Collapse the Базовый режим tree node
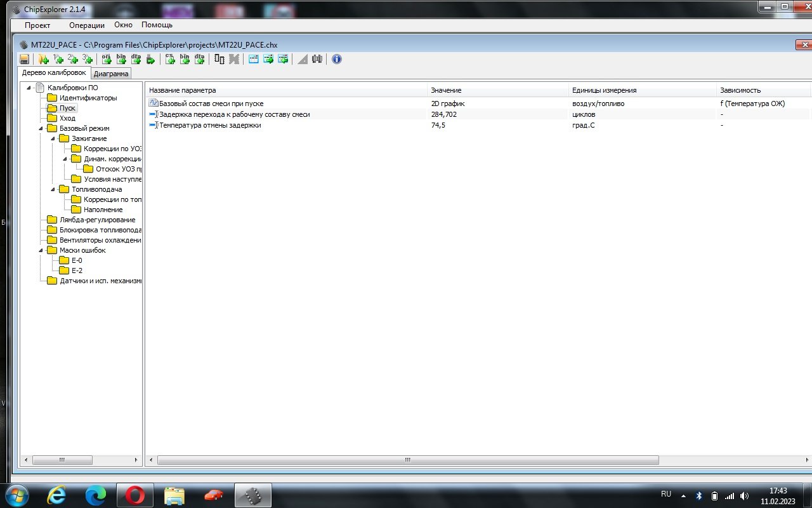 click(x=41, y=128)
